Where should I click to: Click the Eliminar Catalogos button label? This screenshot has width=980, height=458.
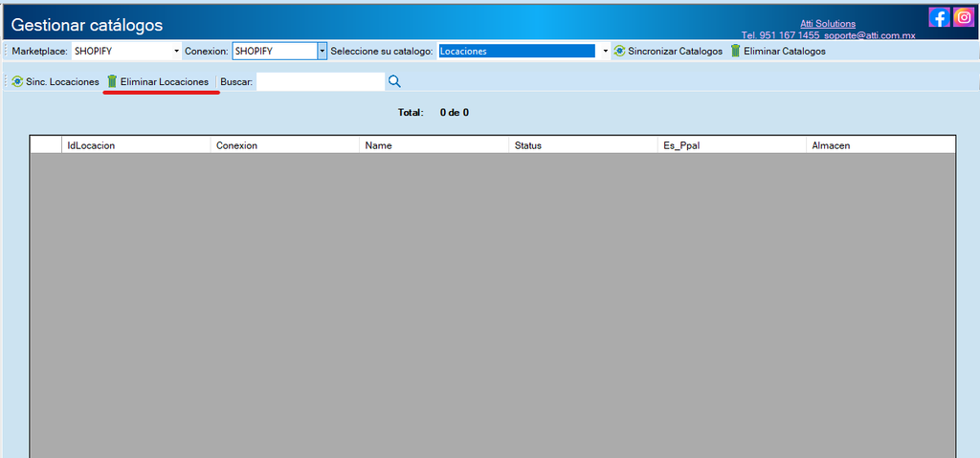click(785, 52)
